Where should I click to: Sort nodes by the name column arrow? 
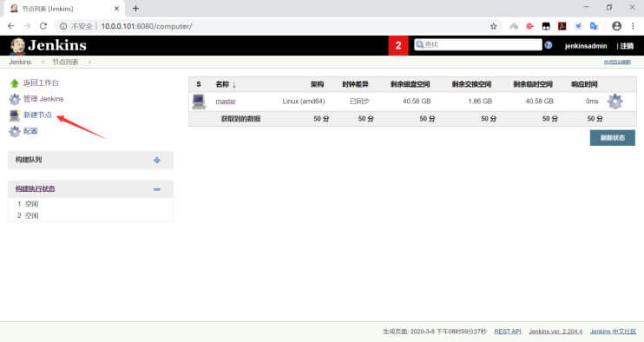(234, 85)
